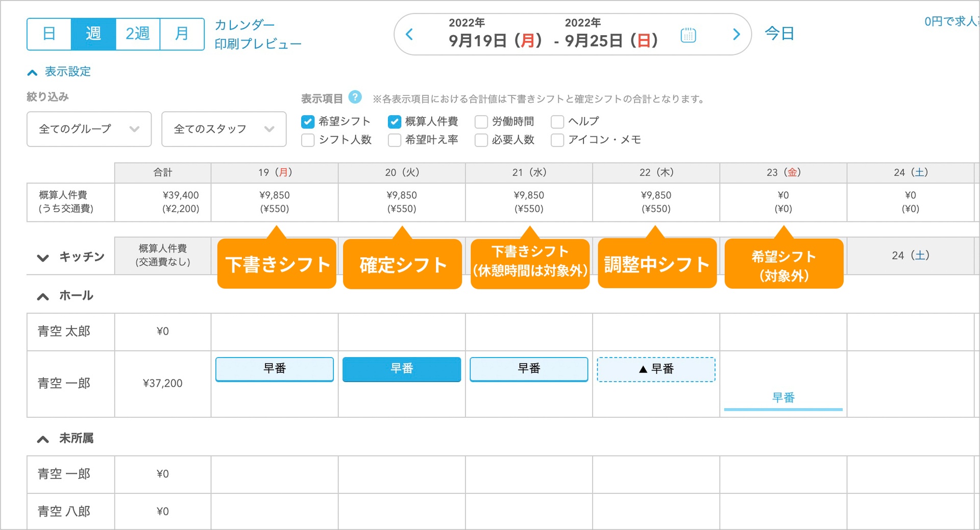Go to next week with right arrow
Image resolution: width=980 pixels, height=530 pixels.
[x=736, y=35]
